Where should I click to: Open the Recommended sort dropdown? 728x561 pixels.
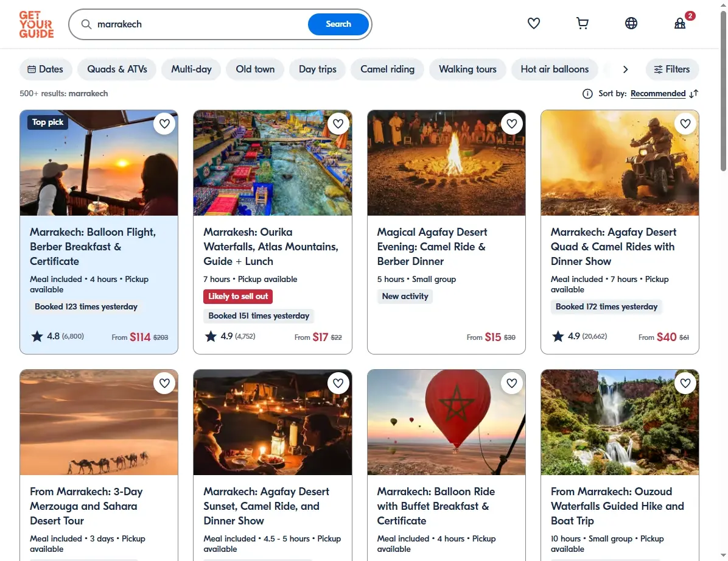tap(658, 94)
